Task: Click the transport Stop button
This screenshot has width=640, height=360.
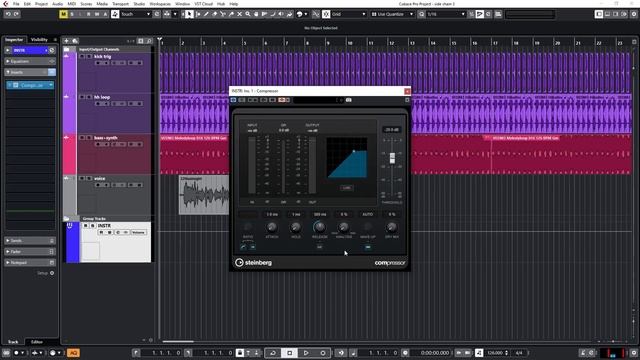Action: click(289, 353)
